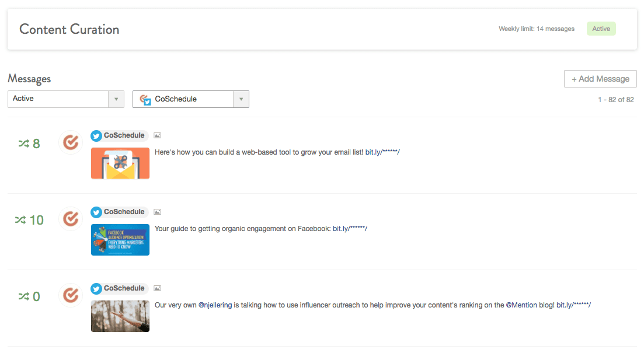The height and width of the screenshot is (353, 644).
Task: Click the '1 - 82 of 82' pagination text
Action: (x=615, y=100)
